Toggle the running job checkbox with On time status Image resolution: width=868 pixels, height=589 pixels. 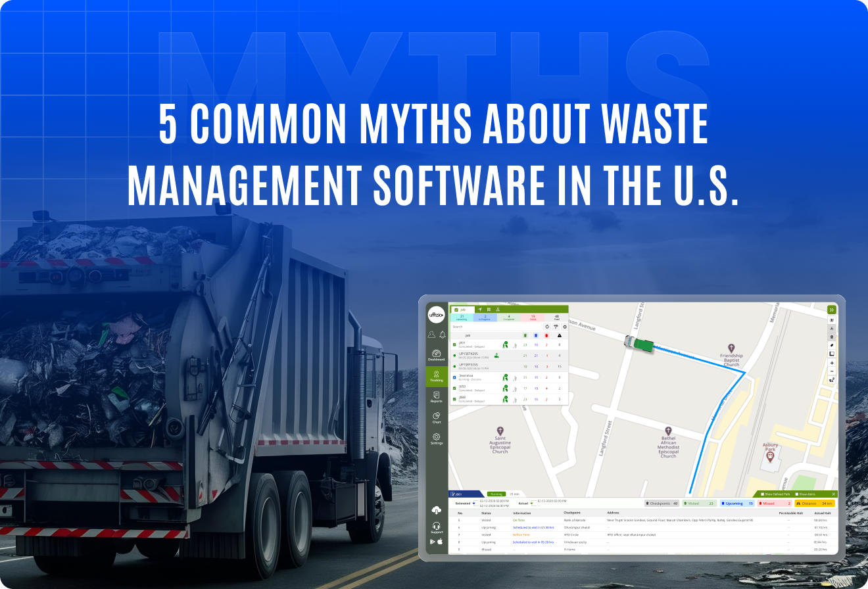point(454,377)
